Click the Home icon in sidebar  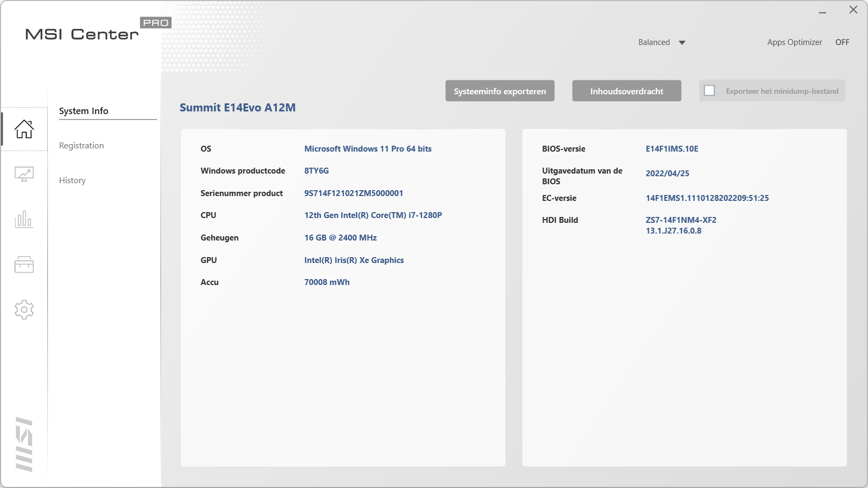[24, 129]
